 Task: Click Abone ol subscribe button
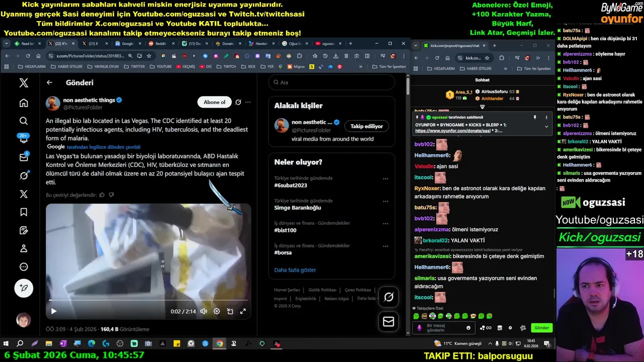point(214,102)
